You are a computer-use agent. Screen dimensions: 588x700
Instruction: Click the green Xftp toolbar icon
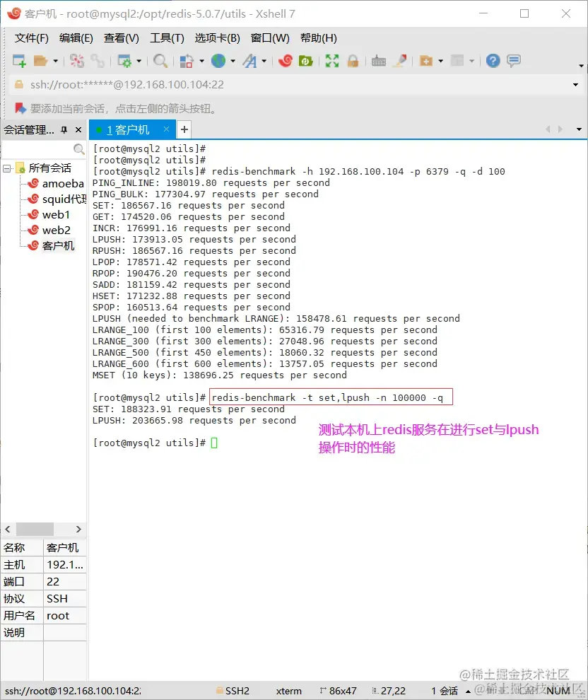305,61
